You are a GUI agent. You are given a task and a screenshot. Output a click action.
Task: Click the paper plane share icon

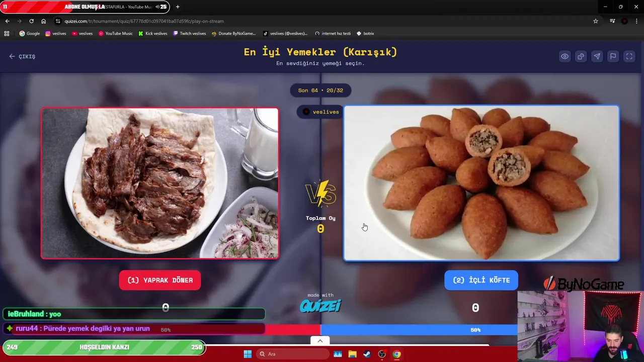[597, 56]
